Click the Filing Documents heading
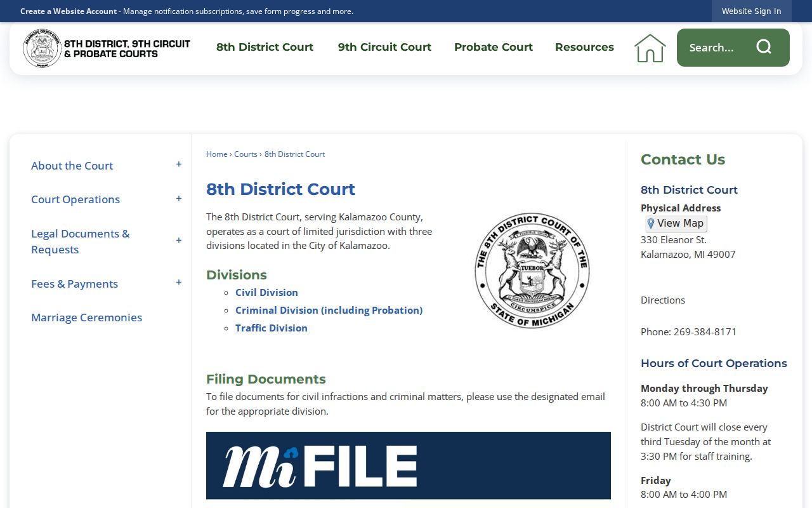This screenshot has height=508, width=812. 266,379
